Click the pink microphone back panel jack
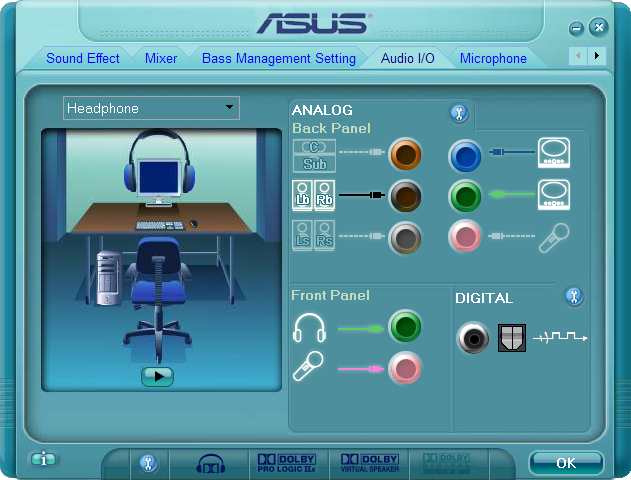This screenshot has width=631, height=480. click(x=465, y=236)
